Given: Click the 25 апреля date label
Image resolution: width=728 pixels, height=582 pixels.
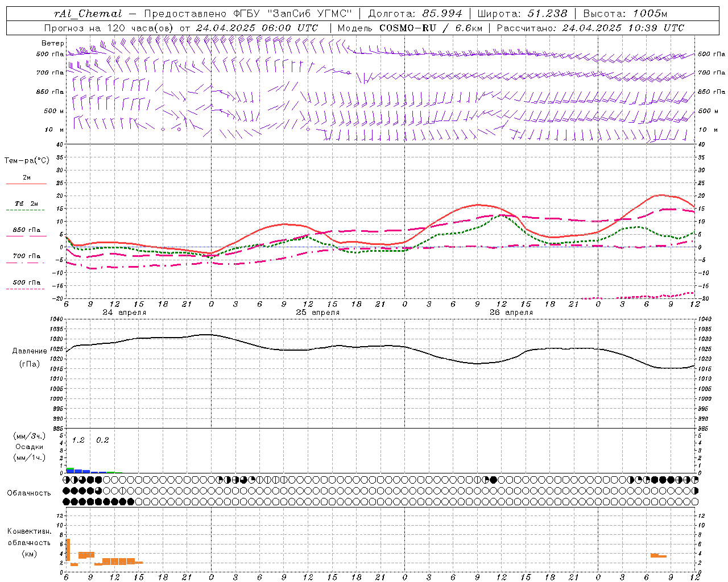Looking at the screenshot, I should pyautogui.click(x=317, y=313).
